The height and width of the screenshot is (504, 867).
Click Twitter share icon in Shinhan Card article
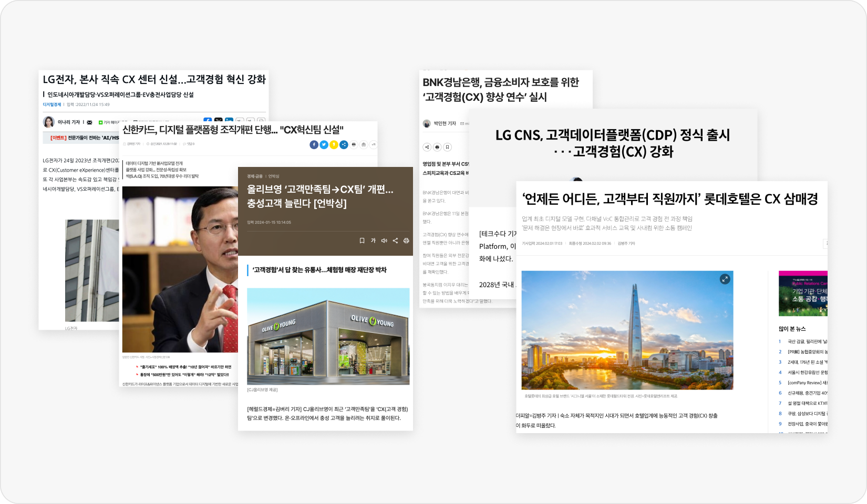tap(324, 145)
